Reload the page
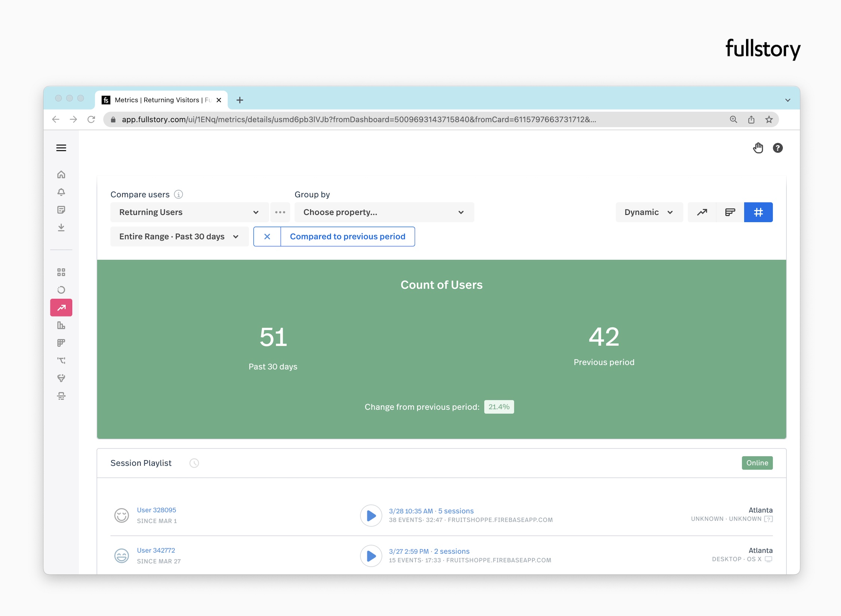841x616 pixels. tap(91, 119)
